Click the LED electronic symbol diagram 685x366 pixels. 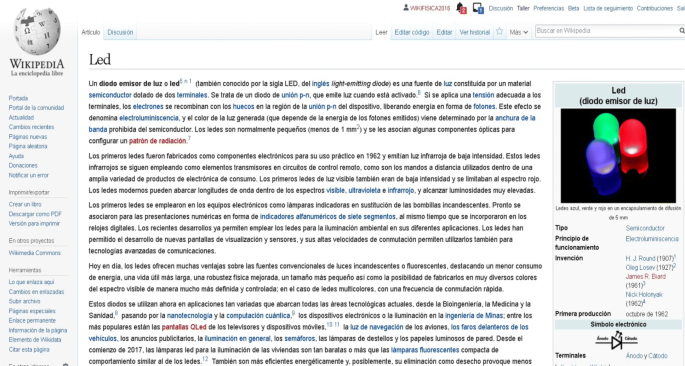click(616, 341)
